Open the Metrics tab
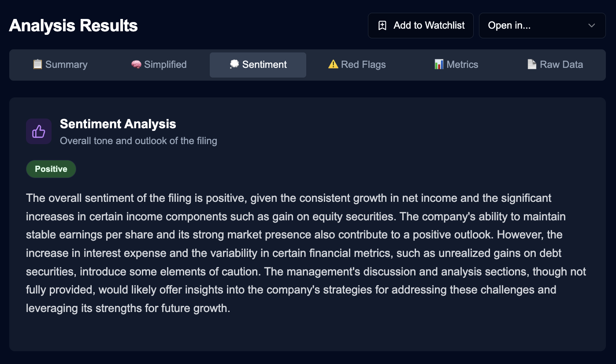This screenshot has height=364, width=616. (x=456, y=64)
